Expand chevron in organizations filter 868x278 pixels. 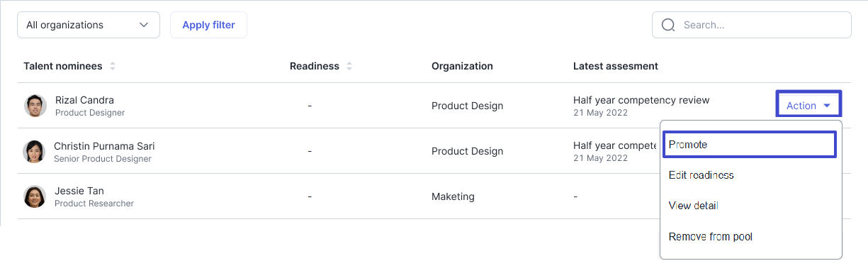click(x=145, y=25)
